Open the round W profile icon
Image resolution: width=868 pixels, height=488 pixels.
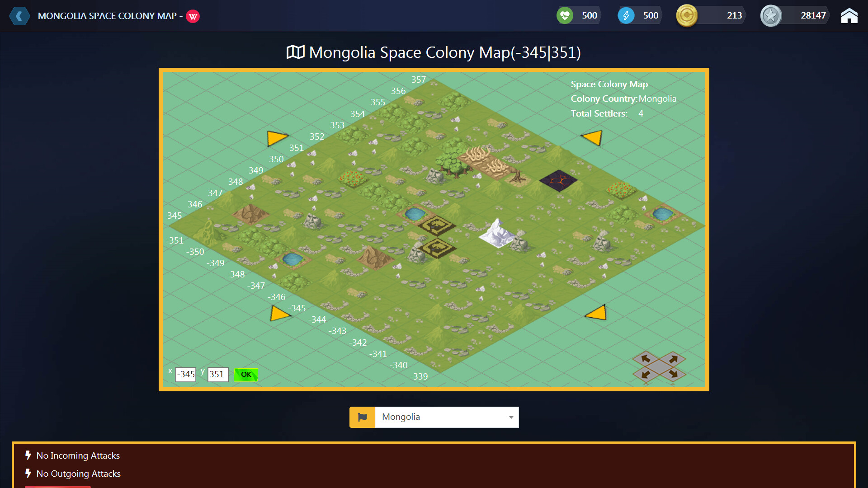coord(193,16)
